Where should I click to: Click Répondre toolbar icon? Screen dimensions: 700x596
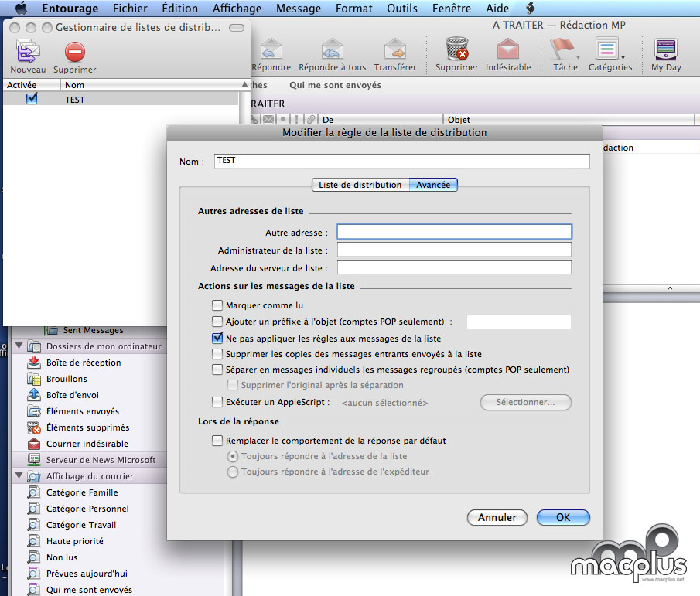coord(271,49)
